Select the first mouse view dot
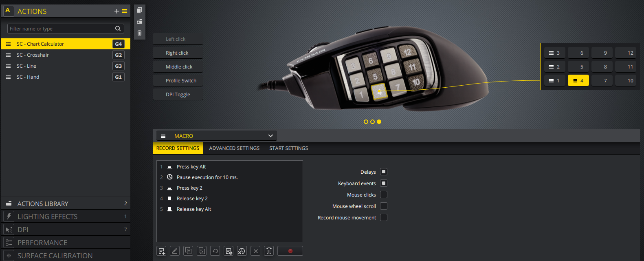Screen dimensions: 644x261 [366, 122]
